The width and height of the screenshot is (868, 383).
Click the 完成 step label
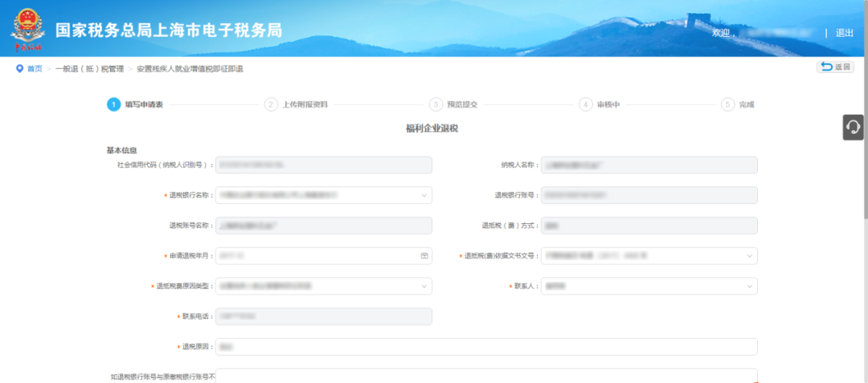tap(746, 104)
